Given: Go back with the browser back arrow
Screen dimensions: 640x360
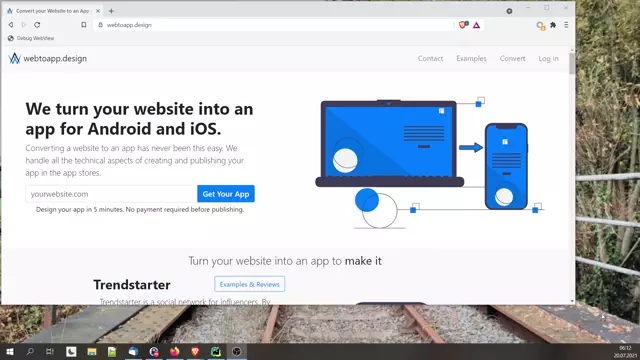Looking at the screenshot, I should coord(11,25).
